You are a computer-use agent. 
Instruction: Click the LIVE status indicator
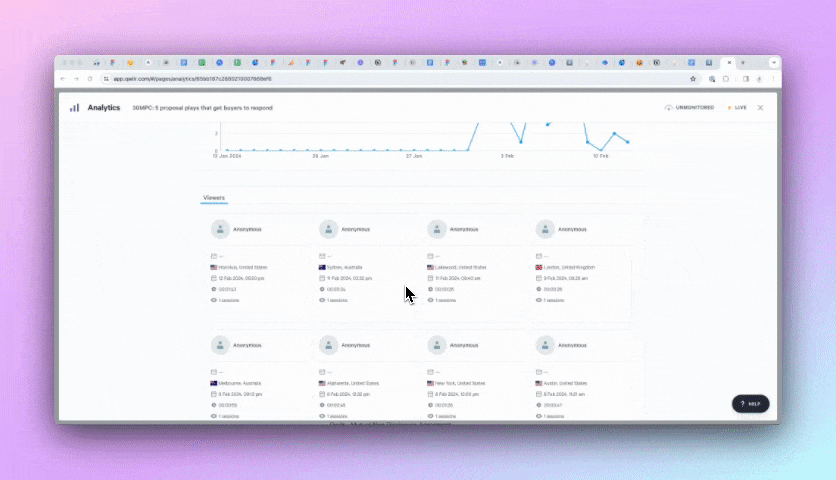point(737,108)
